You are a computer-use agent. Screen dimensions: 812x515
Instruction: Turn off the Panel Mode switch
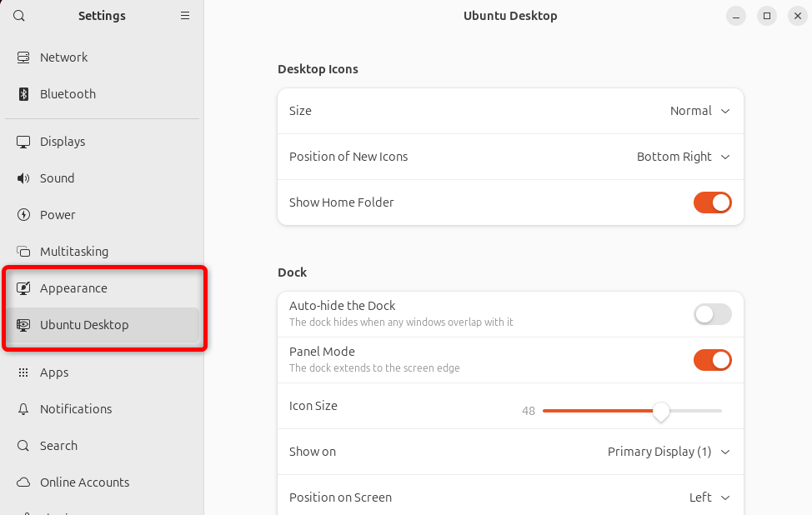tap(713, 360)
